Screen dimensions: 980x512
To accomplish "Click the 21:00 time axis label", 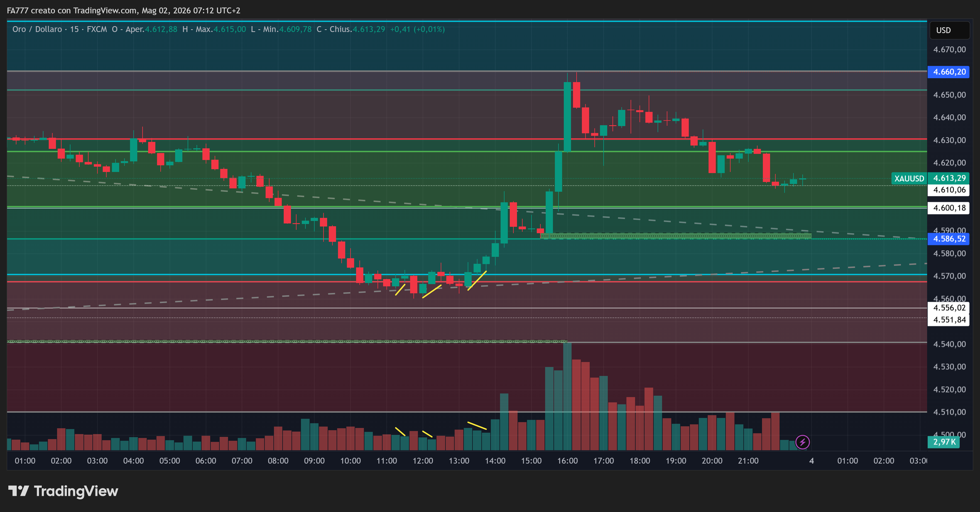I will click(748, 461).
